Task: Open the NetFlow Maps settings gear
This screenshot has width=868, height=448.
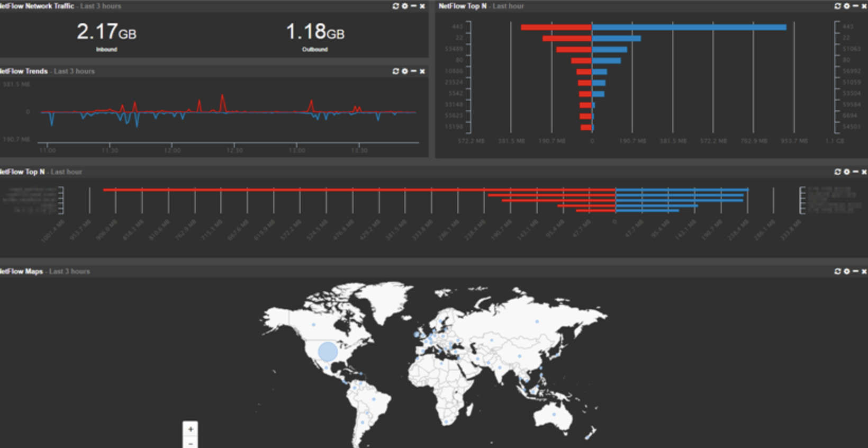Action: (846, 271)
